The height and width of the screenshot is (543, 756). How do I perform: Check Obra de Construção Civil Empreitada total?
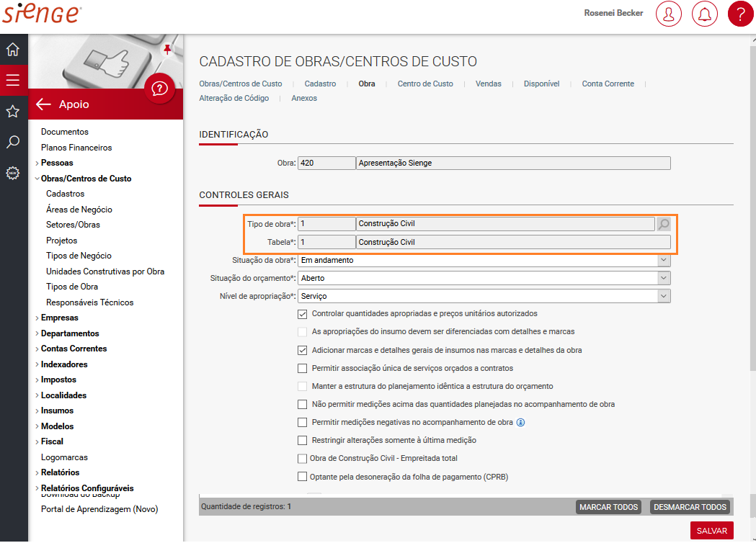click(x=302, y=459)
